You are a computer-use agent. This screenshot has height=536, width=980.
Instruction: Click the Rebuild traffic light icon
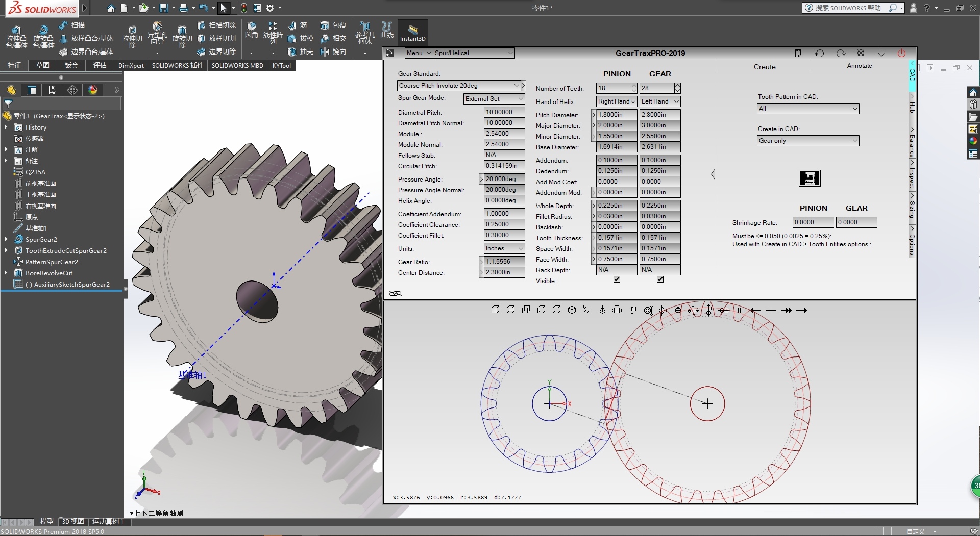coord(244,8)
